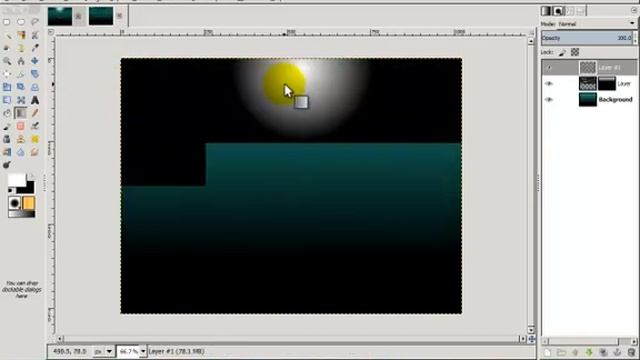Close the first image tab
The height and width of the screenshot is (360, 640).
[78, 16]
